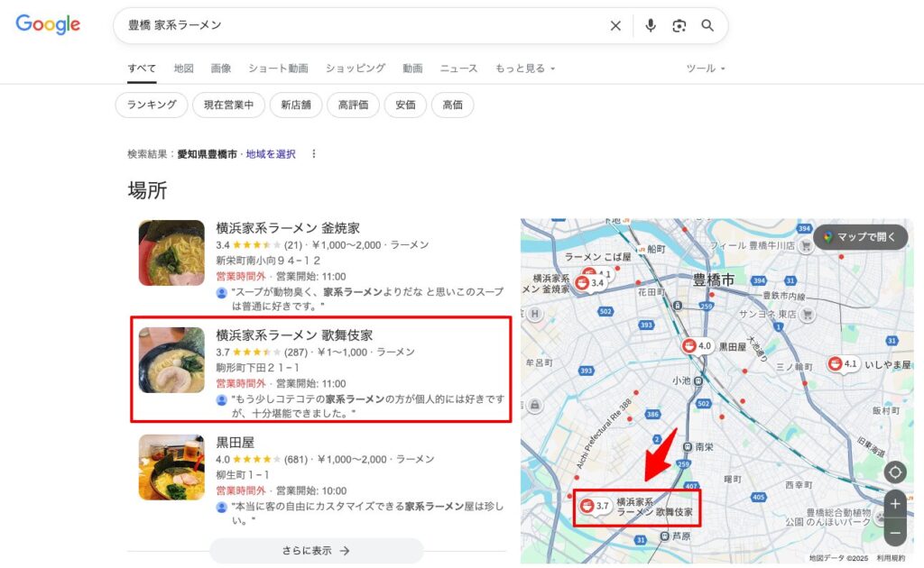
Task: Clear the search box with the X icon
Action: (x=615, y=26)
